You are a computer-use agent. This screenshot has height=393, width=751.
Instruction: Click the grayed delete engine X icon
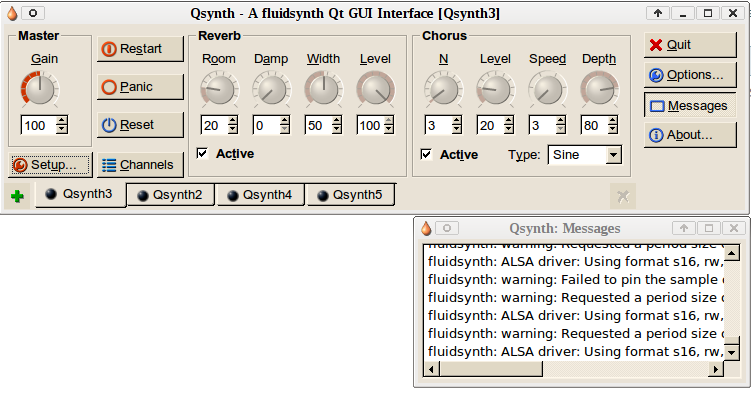[x=623, y=196]
